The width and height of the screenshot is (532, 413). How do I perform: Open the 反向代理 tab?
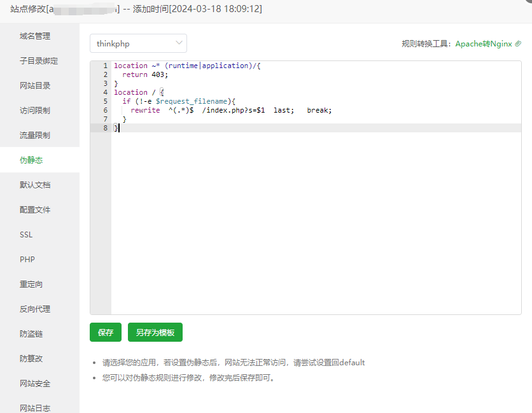[x=35, y=309]
